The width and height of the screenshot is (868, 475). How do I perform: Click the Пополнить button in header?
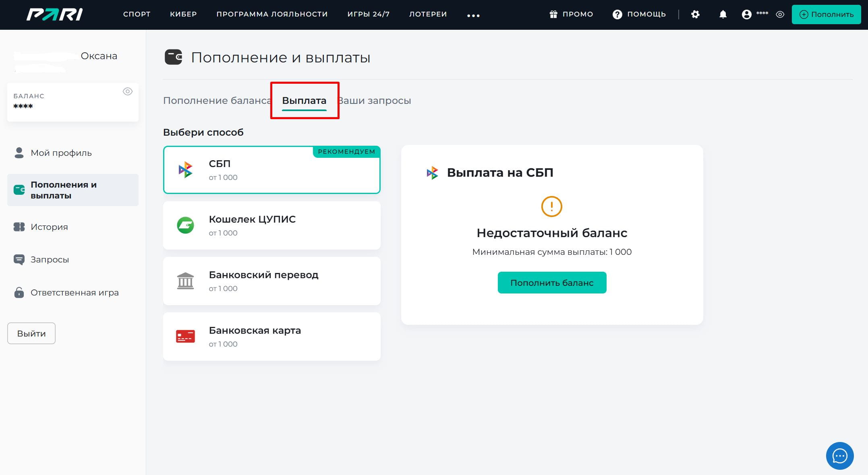pyautogui.click(x=826, y=14)
